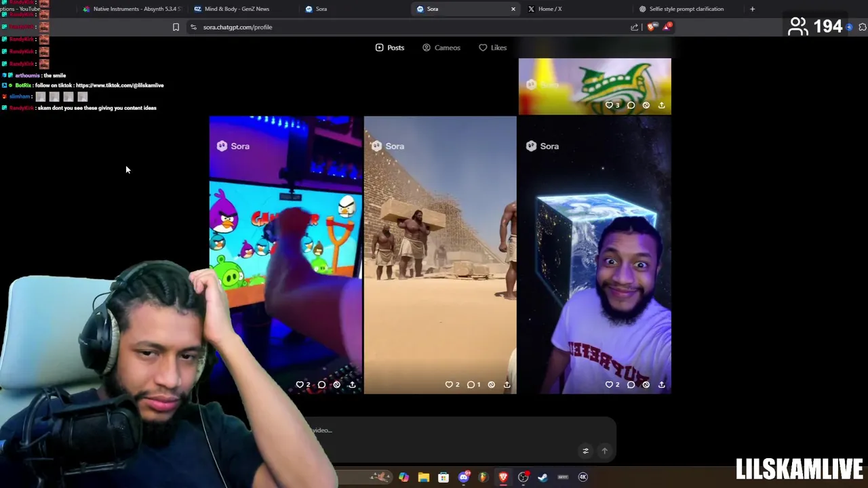Open the browser extensions puzzle icon
This screenshot has width=868, height=488.
862,27
